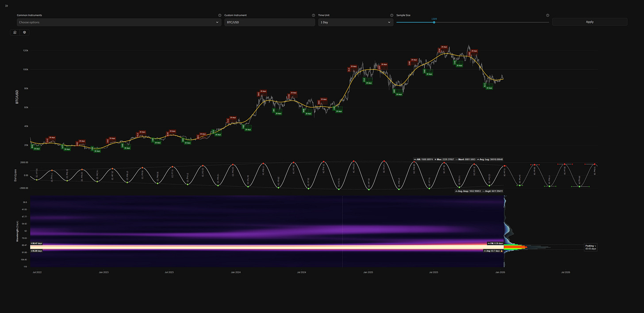Open help icon for Custom Instrument
The width and height of the screenshot is (644, 313).
click(x=314, y=15)
